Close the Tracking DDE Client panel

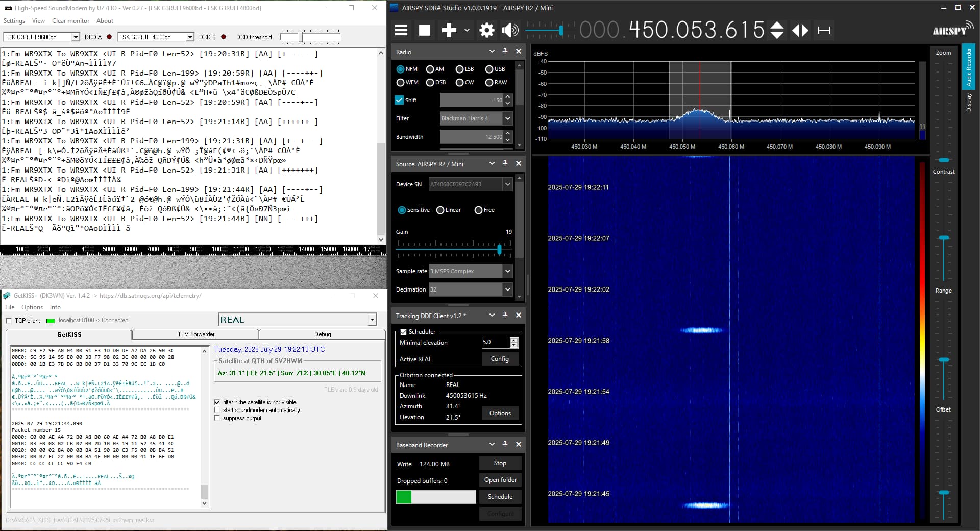click(x=518, y=315)
